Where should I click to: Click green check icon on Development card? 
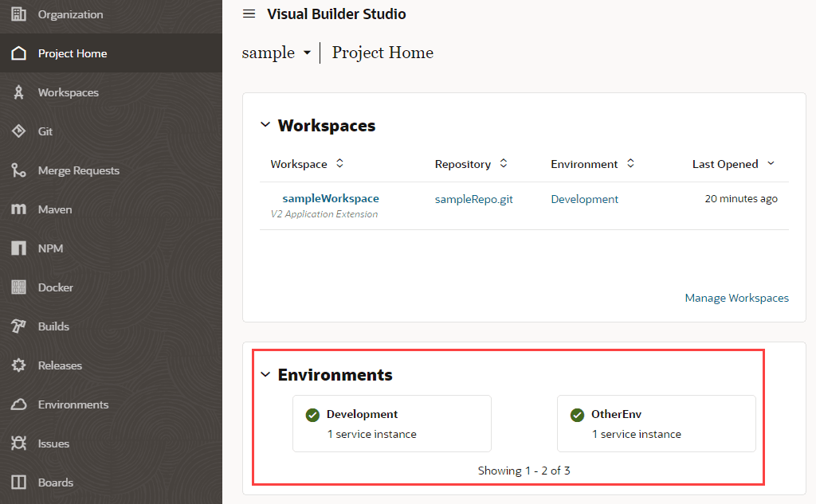click(312, 415)
